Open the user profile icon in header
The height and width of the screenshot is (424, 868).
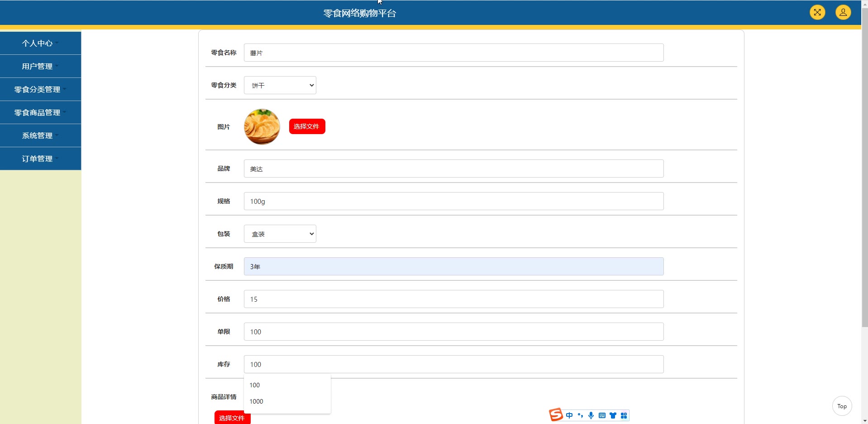[843, 12]
